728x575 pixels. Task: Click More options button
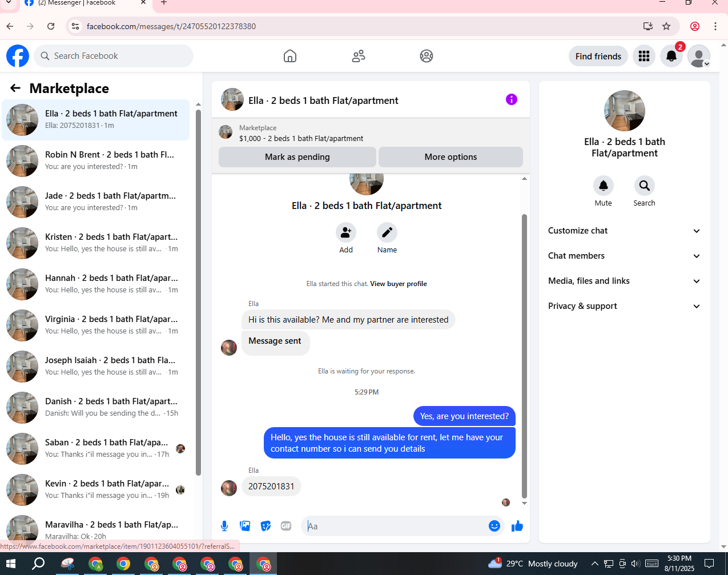(451, 157)
